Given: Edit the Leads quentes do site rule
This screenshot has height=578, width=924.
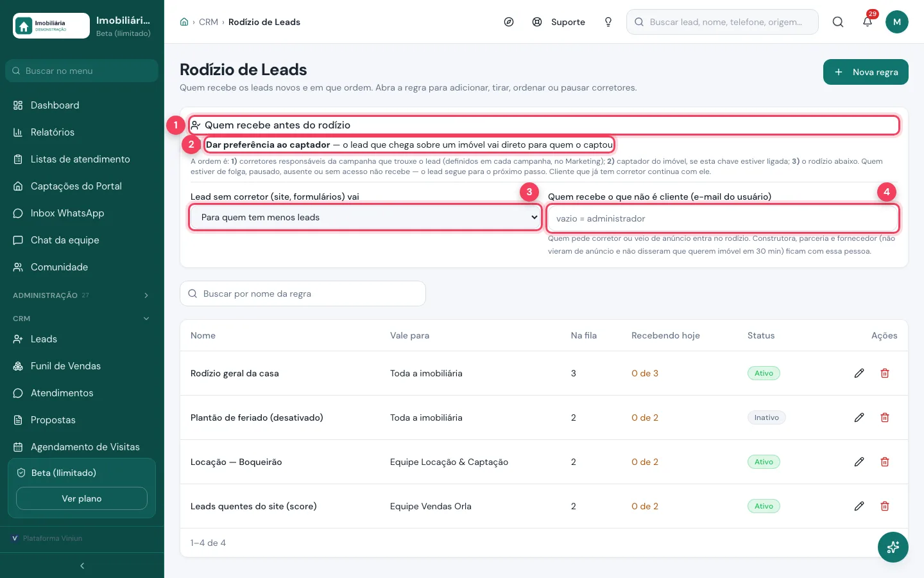Looking at the screenshot, I should tap(859, 506).
